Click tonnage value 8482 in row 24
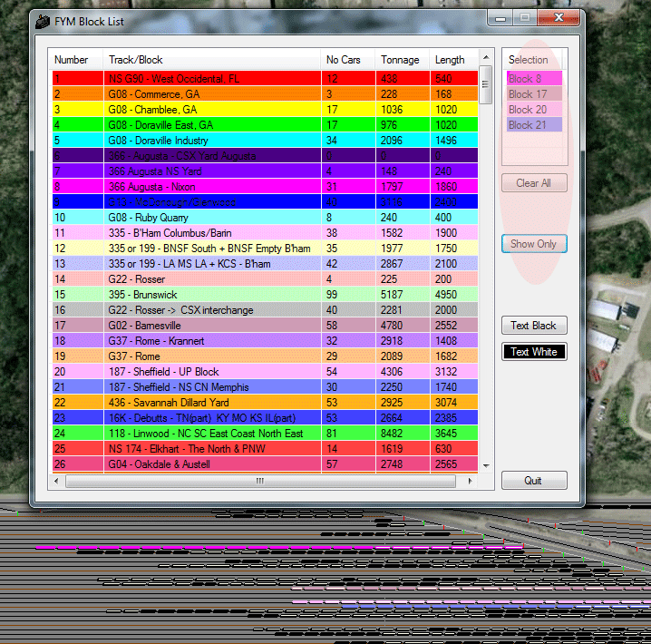 coord(392,433)
